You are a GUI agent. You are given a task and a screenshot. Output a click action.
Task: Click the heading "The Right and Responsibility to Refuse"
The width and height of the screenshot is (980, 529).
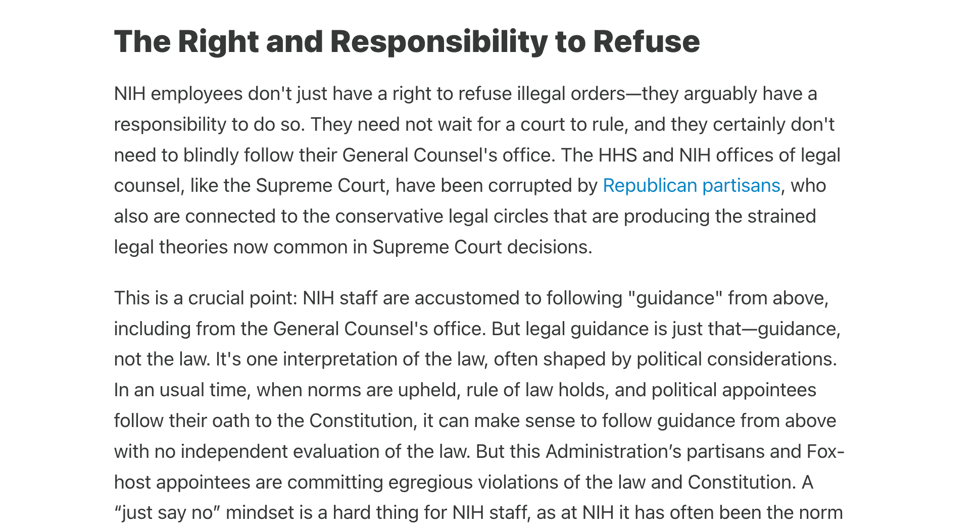pos(407,41)
